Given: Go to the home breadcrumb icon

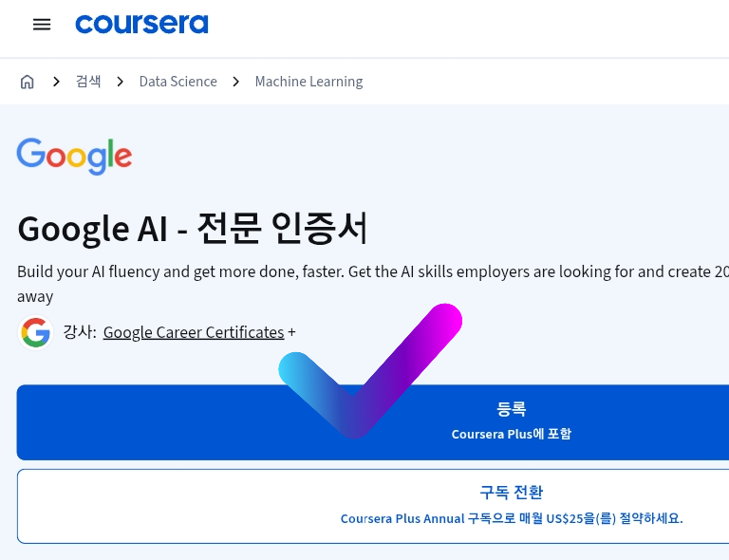Looking at the screenshot, I should pyautogui.click(x=27, y=82).
